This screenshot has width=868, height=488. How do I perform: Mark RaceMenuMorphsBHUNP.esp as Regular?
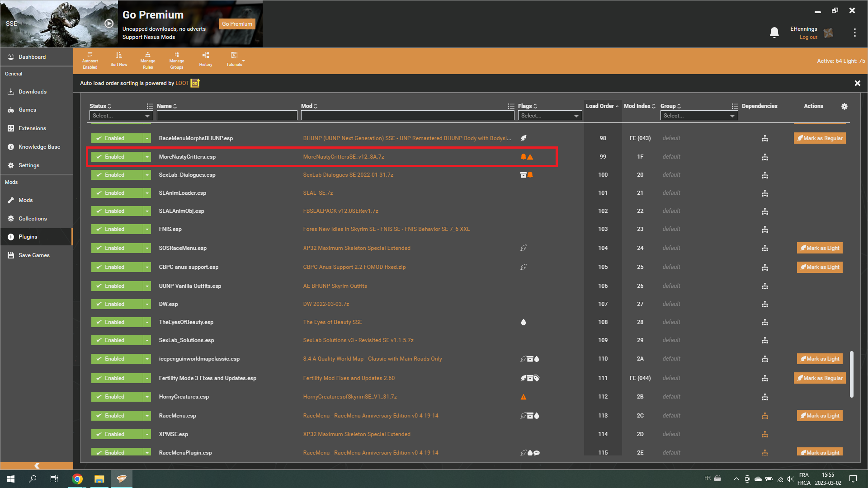(820, 138)
